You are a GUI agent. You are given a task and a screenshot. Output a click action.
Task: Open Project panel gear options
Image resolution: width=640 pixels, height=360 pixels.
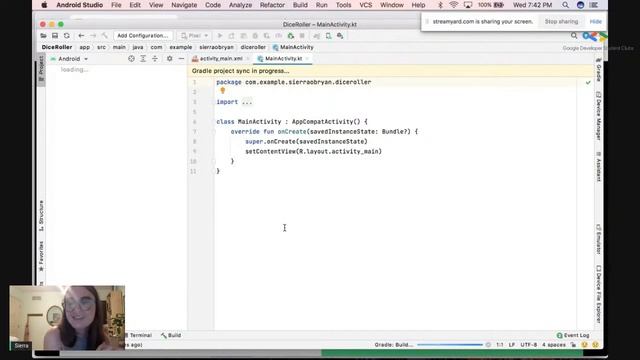click(x=169, y=59)
